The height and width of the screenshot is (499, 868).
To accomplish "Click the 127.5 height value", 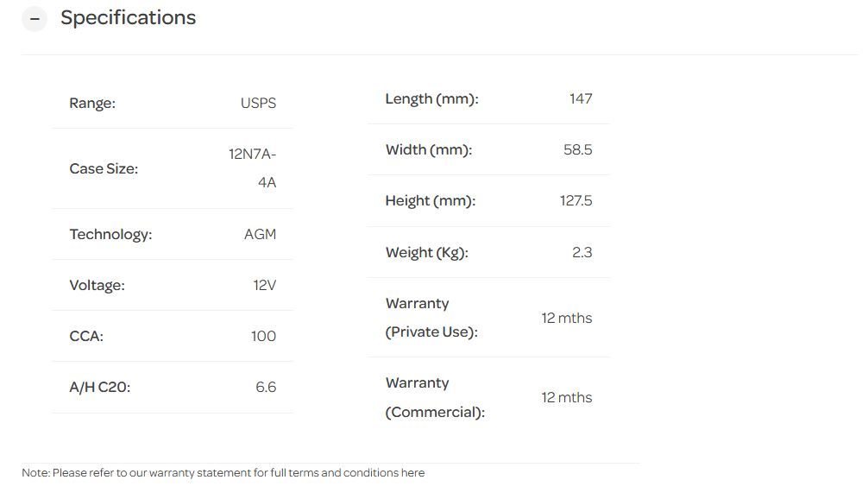I will coord(576,201).
